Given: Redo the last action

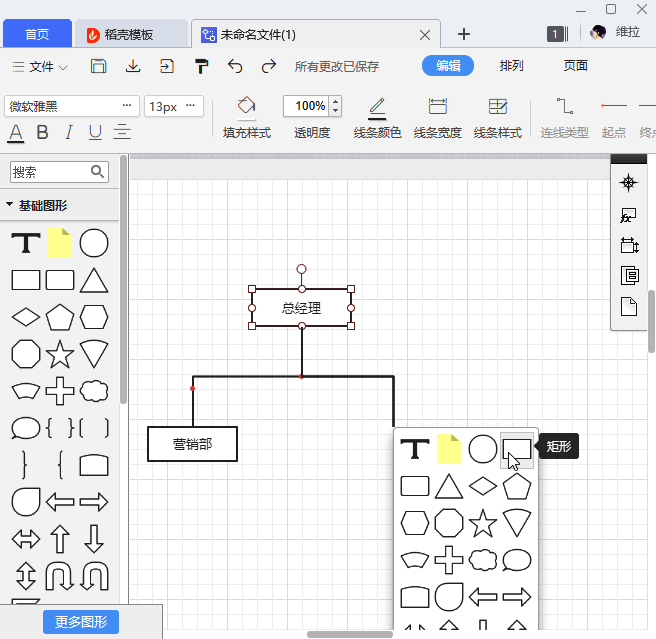Looking at the screenshot, I should pyautogui.click(x=269, y=66).
